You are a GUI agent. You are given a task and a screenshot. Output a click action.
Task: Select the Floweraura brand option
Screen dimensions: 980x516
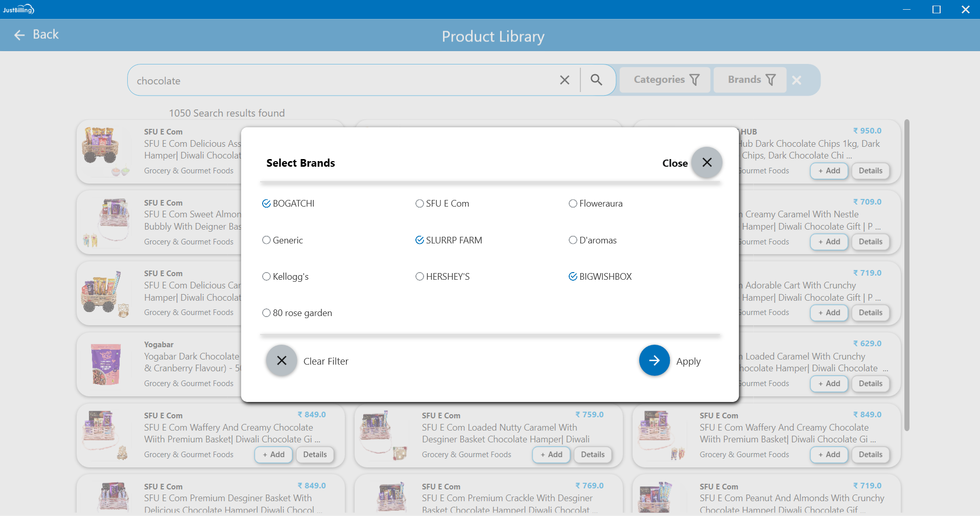pos(573,204)
